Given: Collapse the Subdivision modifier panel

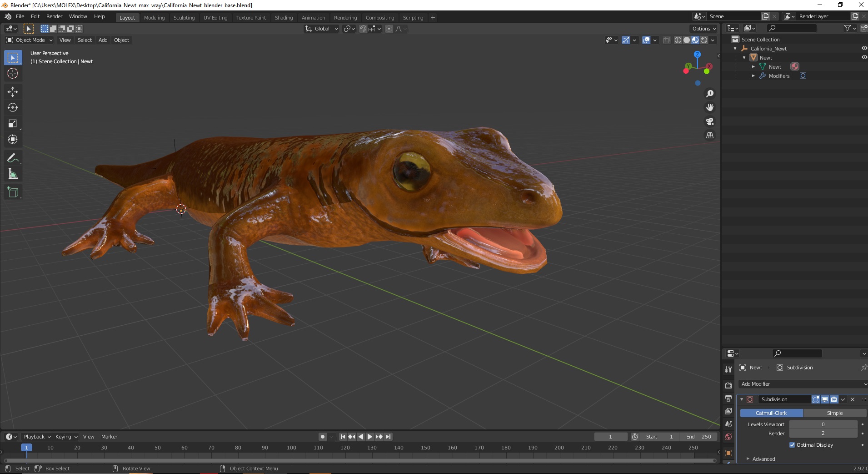Looking at the screenshot, I should click(x=742, y=399).
